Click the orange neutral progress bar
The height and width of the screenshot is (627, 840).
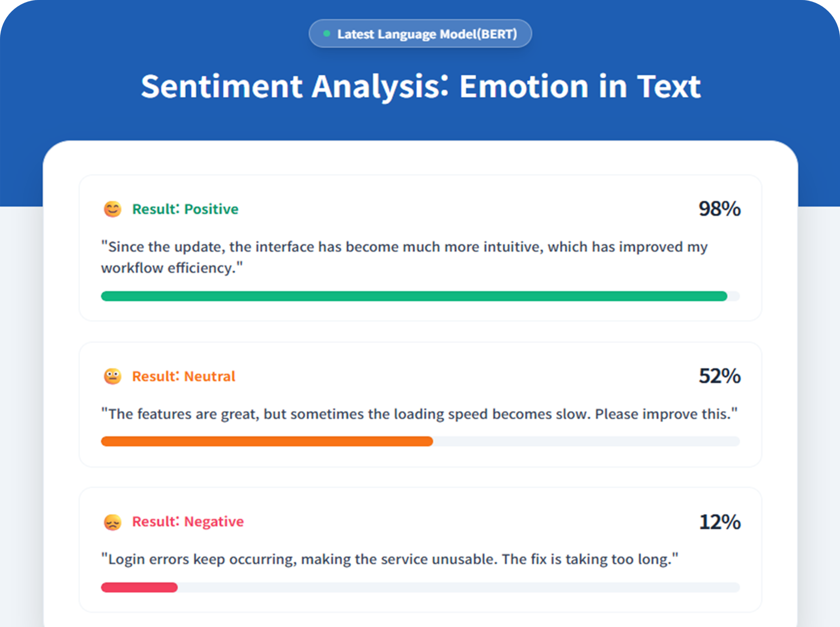(267, 441)
